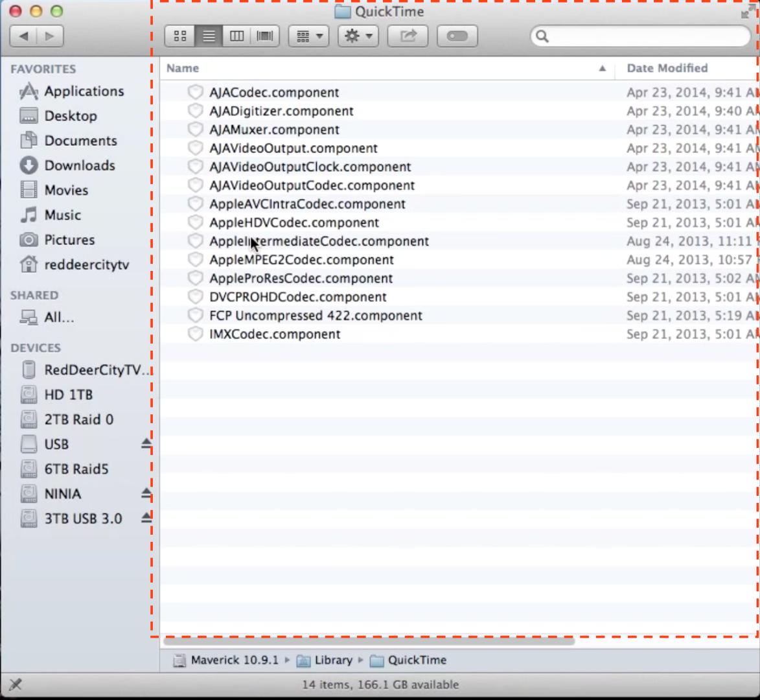Go forward with the forward arrow

click(49, 36)
